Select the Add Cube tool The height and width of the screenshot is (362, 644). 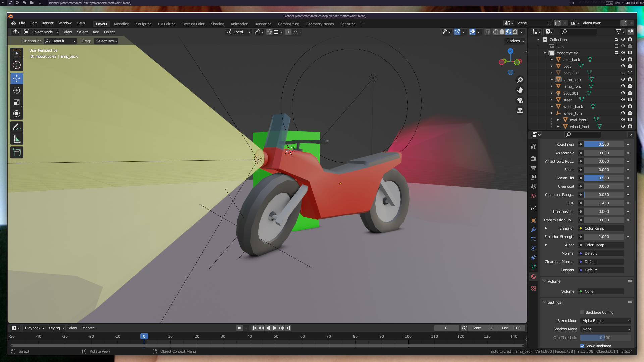[17, 153]
